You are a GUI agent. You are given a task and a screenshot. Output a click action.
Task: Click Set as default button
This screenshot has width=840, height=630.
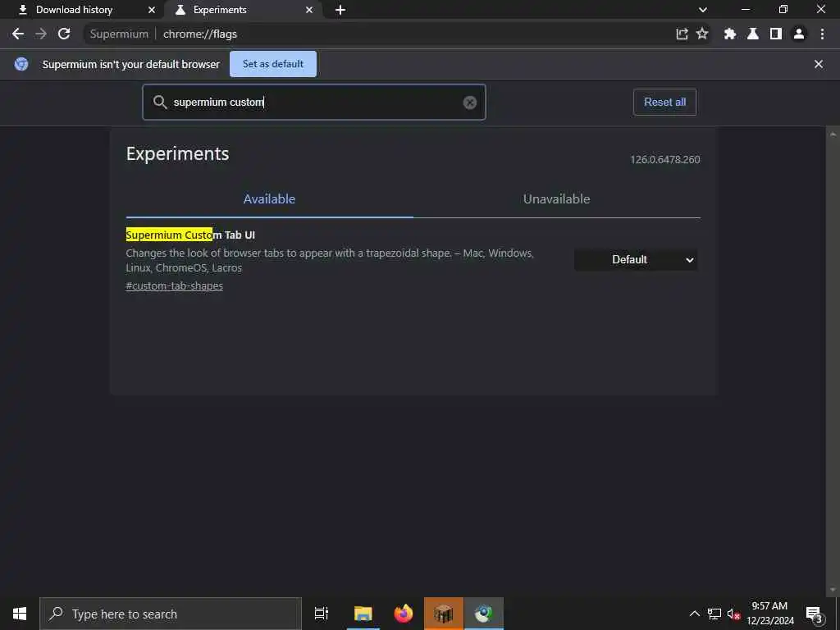273,64
